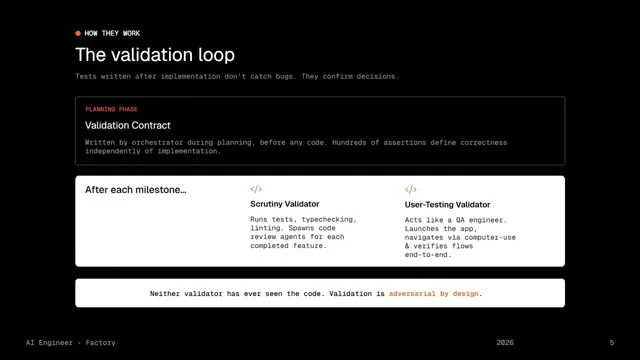Click the code icon above Scrutiny Validator

(x=256, y=189)
